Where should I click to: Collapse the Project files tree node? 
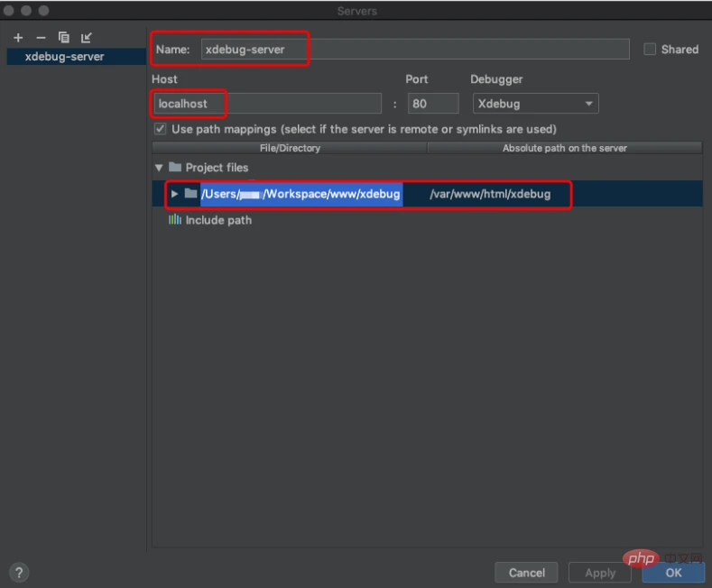coord(159,168)
